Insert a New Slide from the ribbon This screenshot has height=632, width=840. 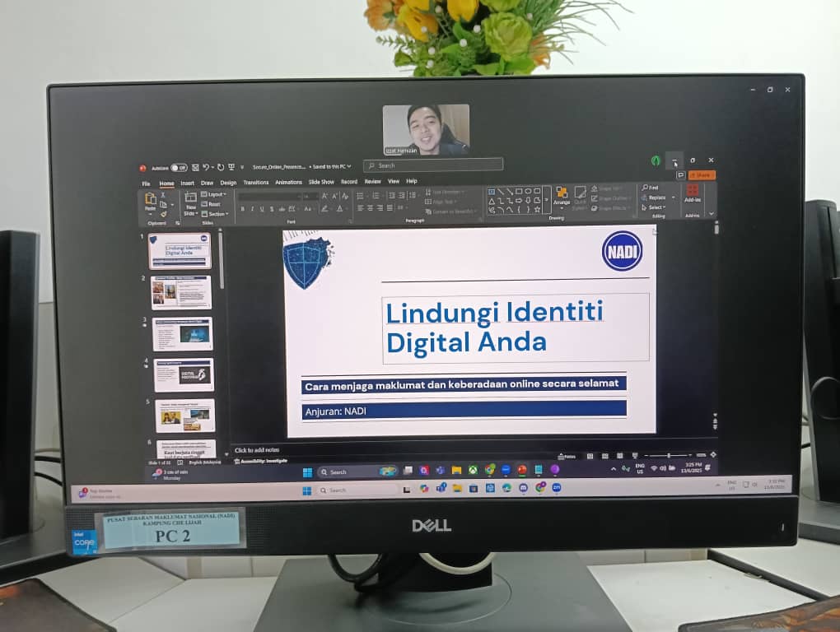tap(190, 204)
